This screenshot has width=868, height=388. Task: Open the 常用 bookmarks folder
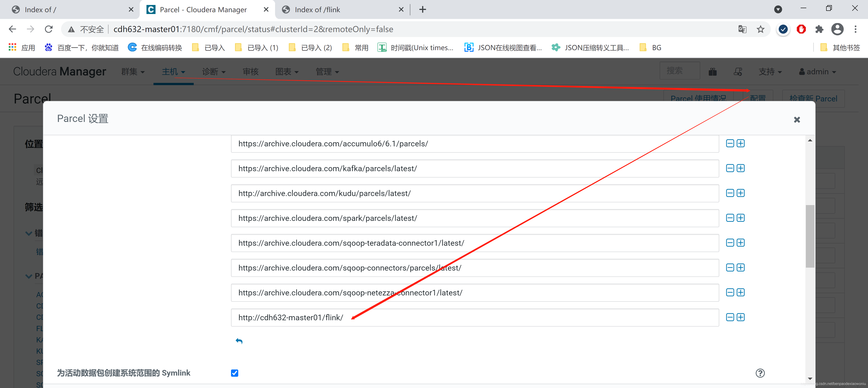point(356,47)
